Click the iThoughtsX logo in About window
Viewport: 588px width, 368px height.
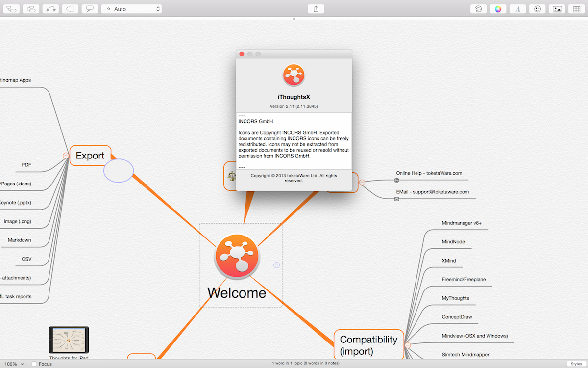pyautogui.click(x=294, y=76)
